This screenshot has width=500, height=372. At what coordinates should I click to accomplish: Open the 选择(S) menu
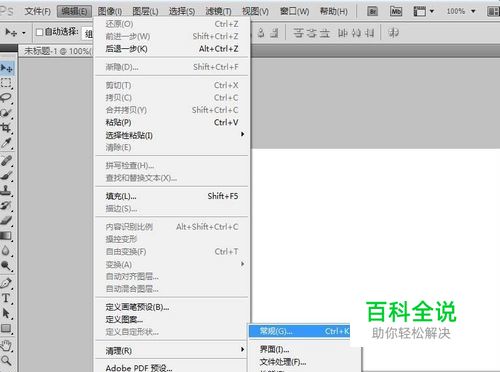(x=182, y=12)
